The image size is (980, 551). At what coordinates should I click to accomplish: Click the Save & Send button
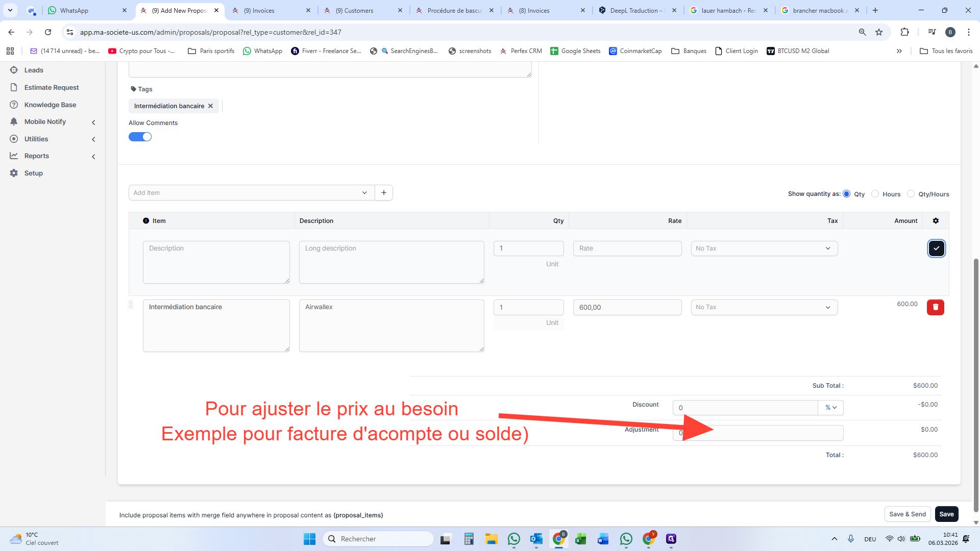(907, 514)
